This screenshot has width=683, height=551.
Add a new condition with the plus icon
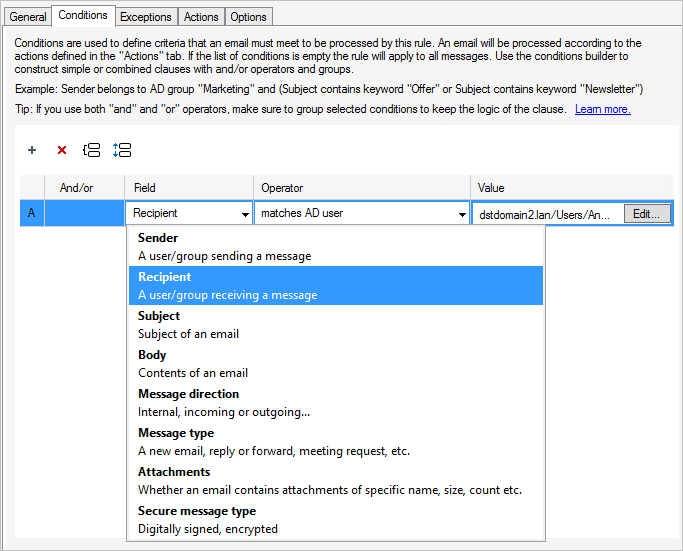click(x=32, y=150)
